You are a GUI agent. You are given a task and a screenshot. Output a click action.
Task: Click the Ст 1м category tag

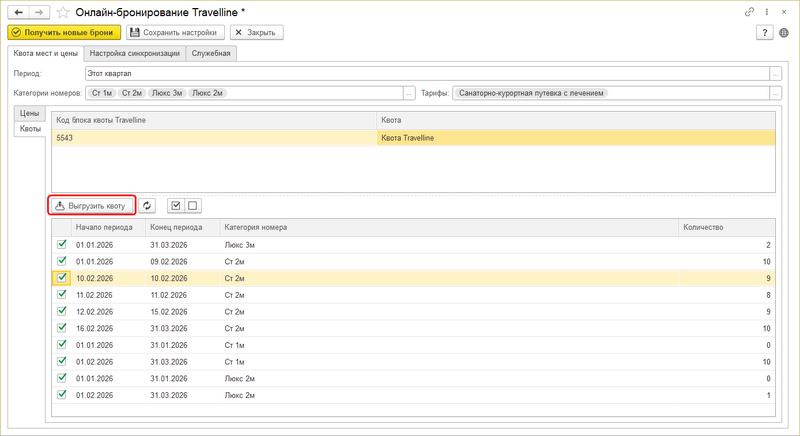click(102, 93)
